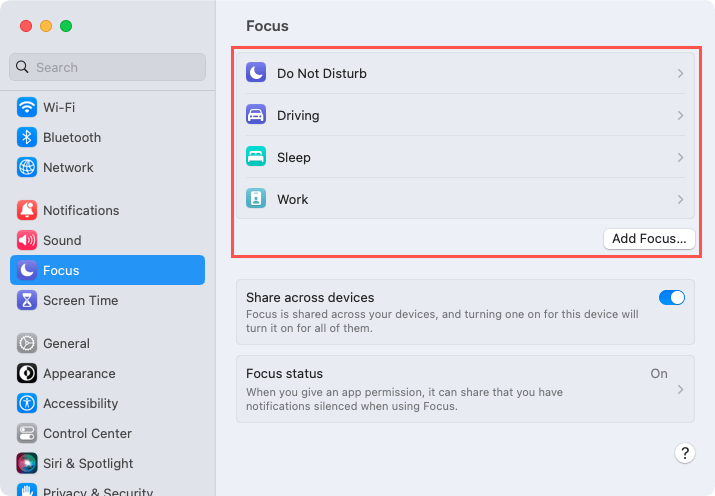Open Sound settings speaker icon
The width and height of the screenshot is (715, 496).
point(27,240)
